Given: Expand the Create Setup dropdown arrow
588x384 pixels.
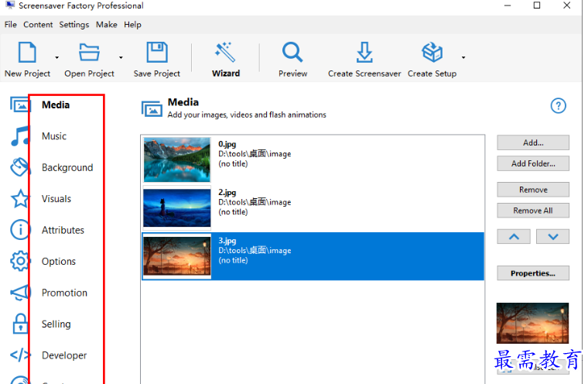Looking at the screenshot, I should coord(463,58).
